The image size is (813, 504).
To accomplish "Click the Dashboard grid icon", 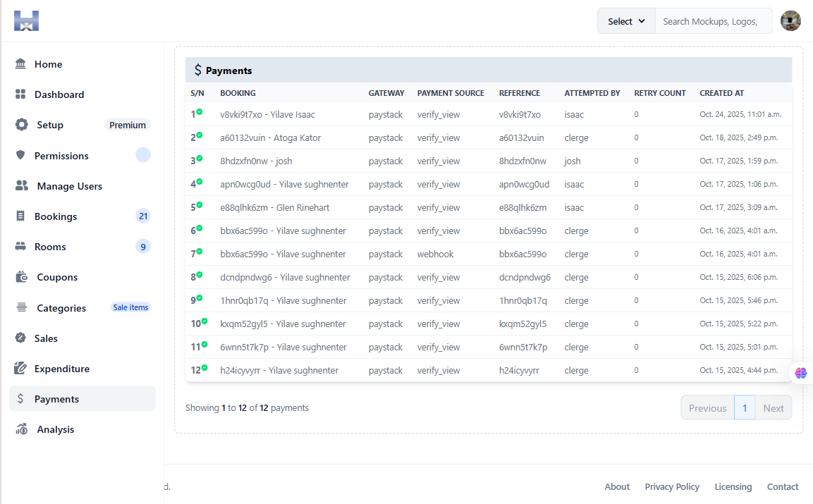I will point(21,94).
